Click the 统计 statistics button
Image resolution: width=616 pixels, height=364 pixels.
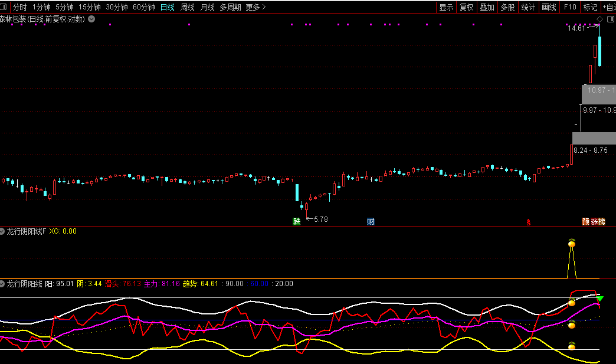(x=528, y=7)
